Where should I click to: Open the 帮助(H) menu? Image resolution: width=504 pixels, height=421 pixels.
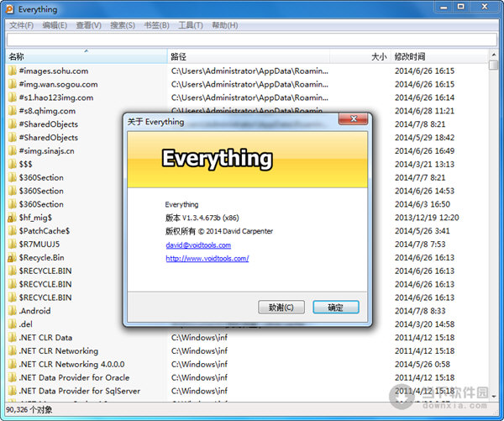point(224,25)
